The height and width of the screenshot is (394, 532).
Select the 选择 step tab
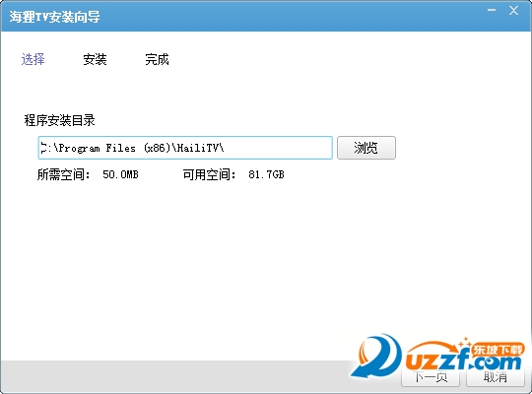pyautogui.click(x=33, y=59)
